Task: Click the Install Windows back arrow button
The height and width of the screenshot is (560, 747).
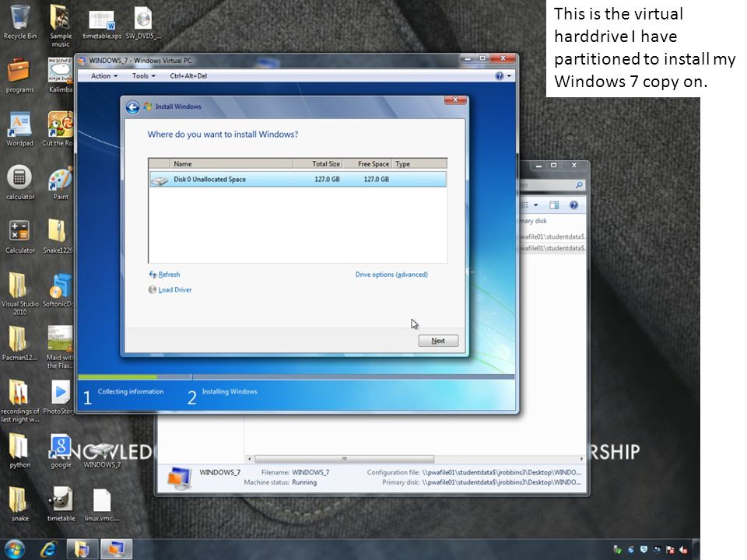Action: click(132, 107)
